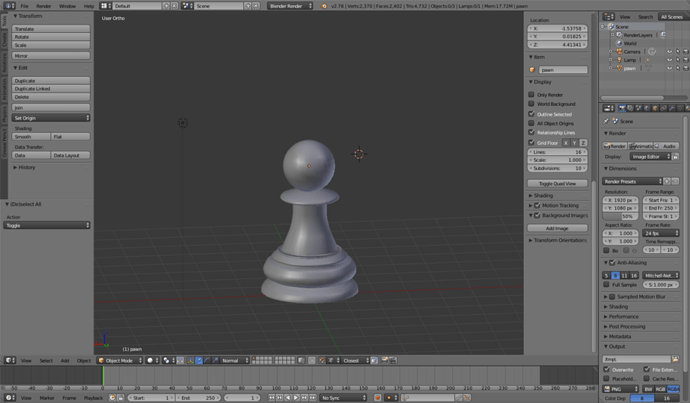
Task: Disable the Outline Selected checkbox
Action: [x=532, y=113]
